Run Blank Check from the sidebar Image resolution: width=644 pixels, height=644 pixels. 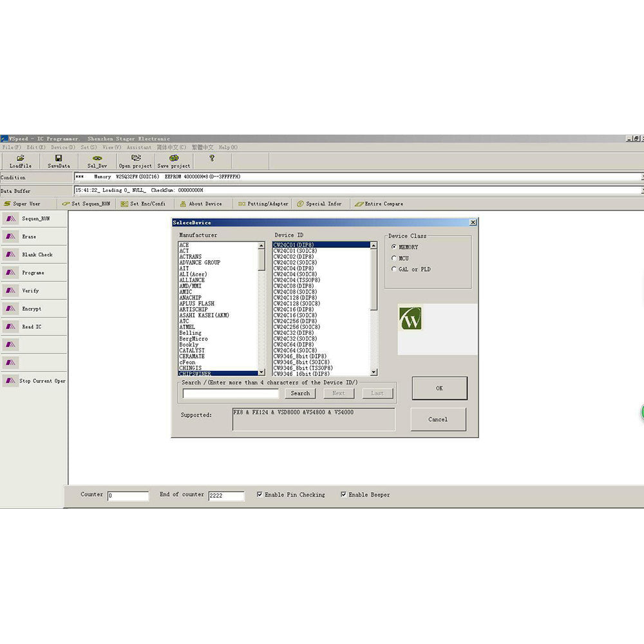pyautogui.click(x=12, y=254)
